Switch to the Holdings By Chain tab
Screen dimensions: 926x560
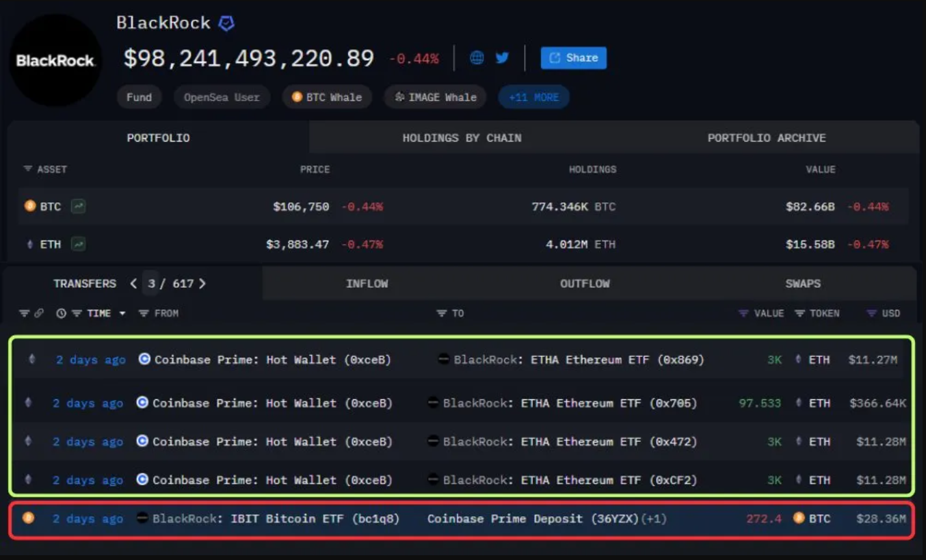(462, 138)
